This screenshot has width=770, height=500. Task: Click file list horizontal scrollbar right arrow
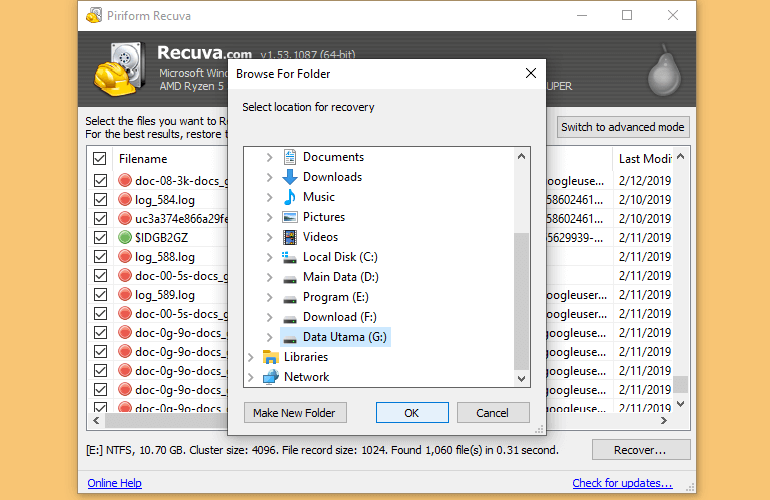664,420
